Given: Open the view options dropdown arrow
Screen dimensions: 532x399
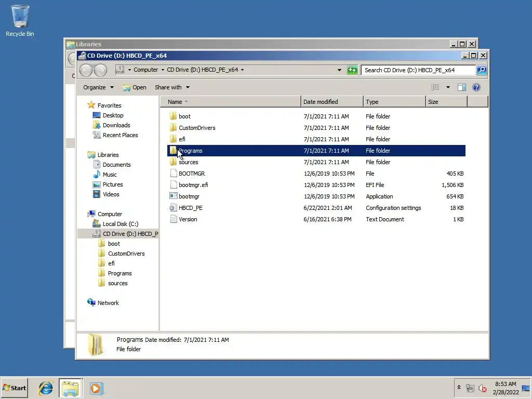Looking at the screenshot, I should pos(448,87).
